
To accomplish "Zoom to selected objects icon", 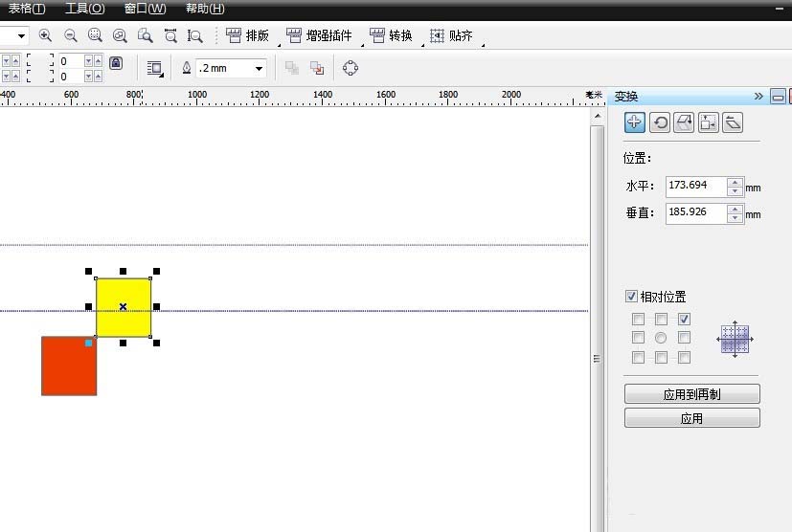I will pos(95,35).
